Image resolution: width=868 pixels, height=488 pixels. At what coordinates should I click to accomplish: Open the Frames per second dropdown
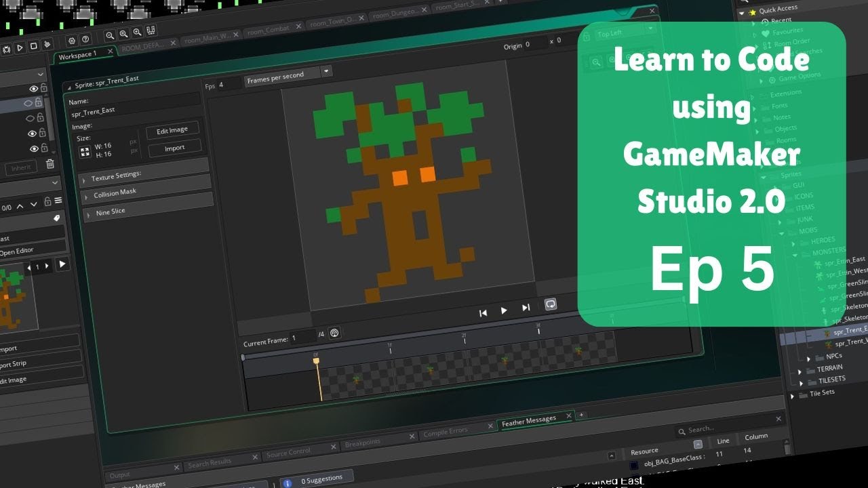click(326, 71)
